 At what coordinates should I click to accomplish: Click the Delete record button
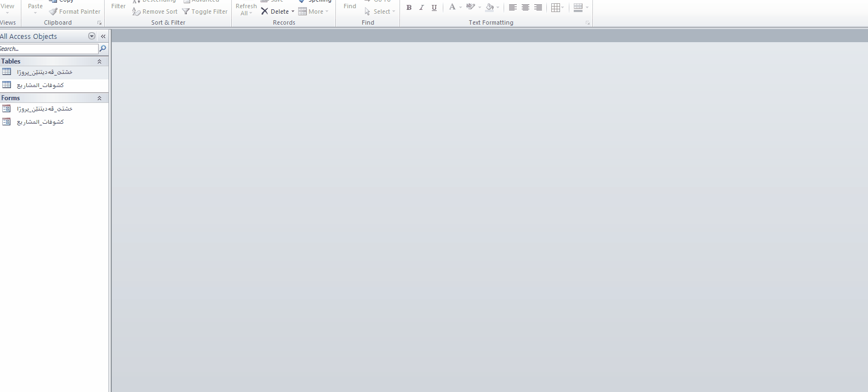[x=277, y=11]
